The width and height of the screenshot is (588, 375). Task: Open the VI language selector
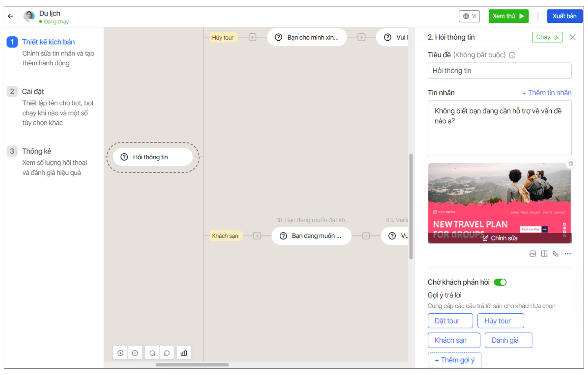(x=469, y=16)
